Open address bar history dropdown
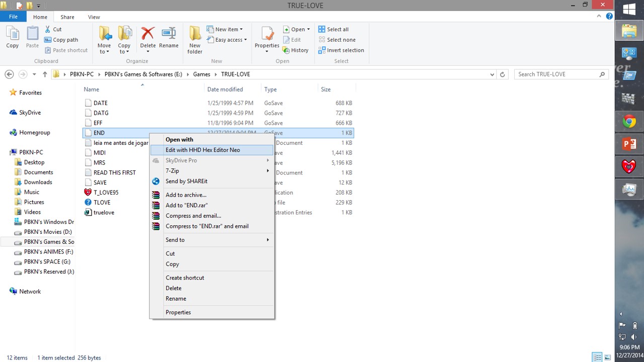 click(492, 74)
